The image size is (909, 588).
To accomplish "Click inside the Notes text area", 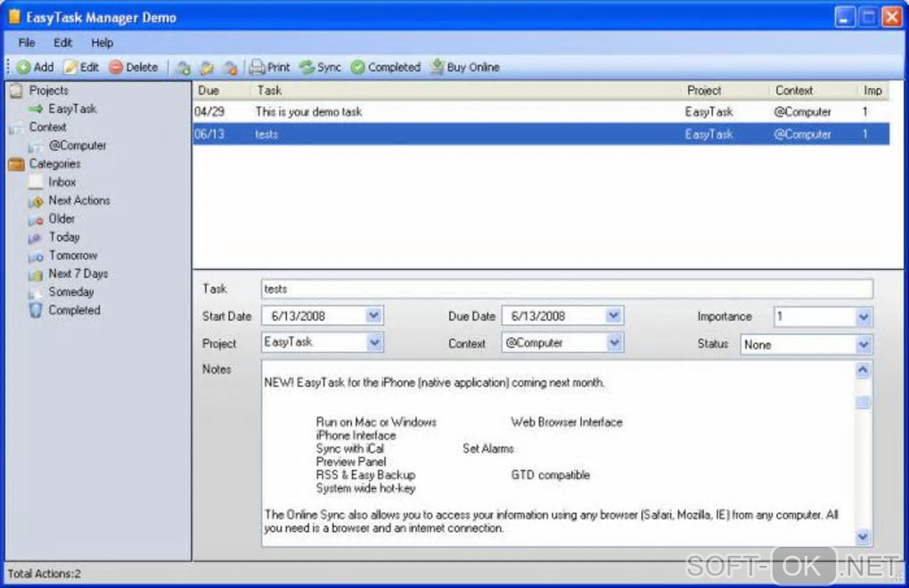I will 558,453.
